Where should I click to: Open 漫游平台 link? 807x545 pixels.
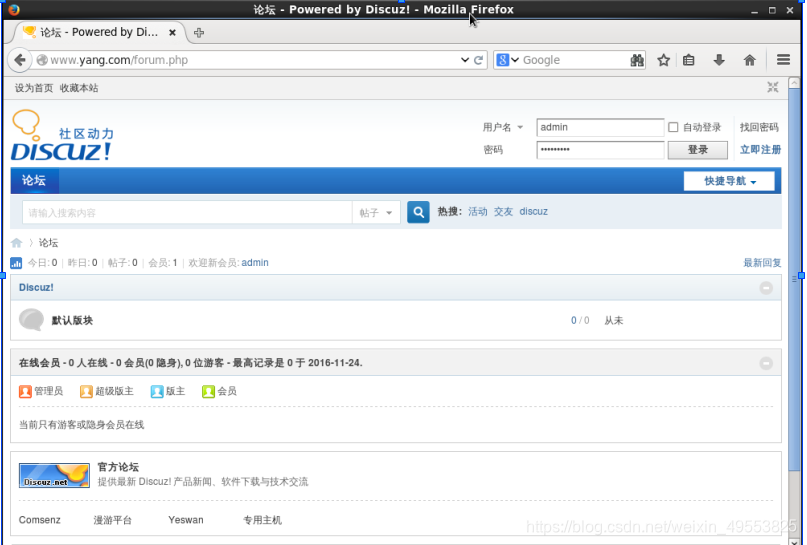(x=113, y=520)
